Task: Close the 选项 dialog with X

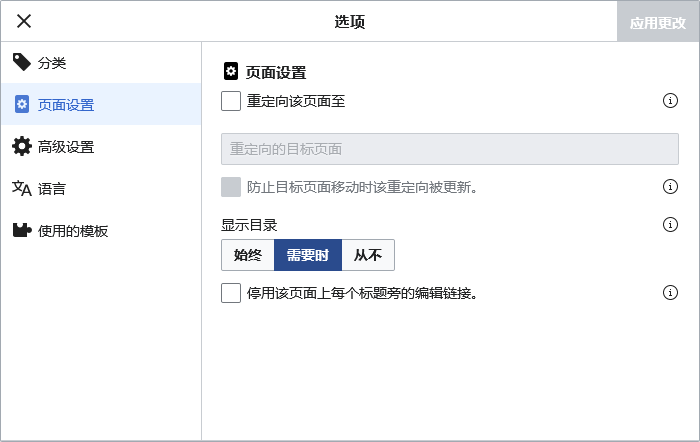Action: pyautogui.click(x=24, y=21)
